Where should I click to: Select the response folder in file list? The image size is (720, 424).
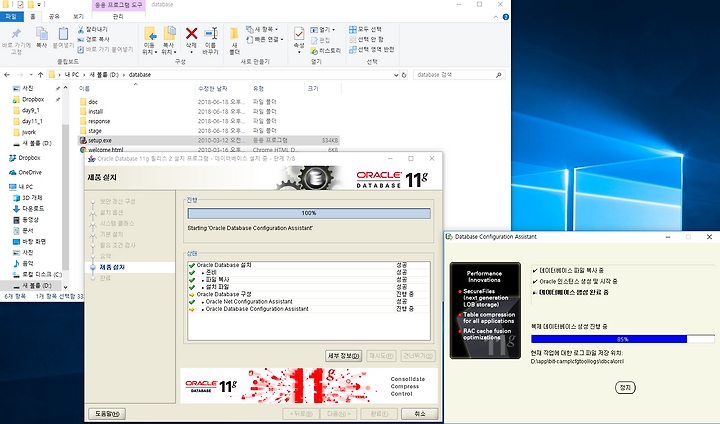[x=95, y=121]
